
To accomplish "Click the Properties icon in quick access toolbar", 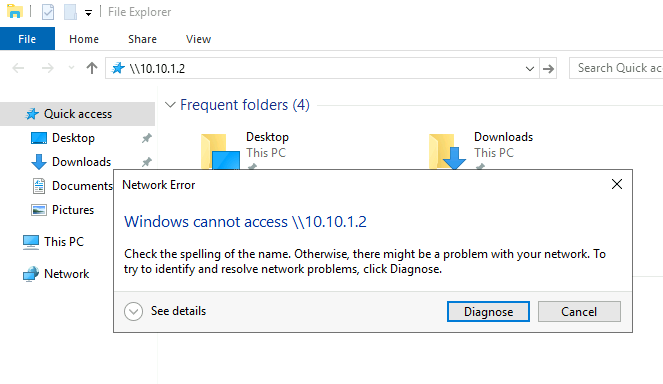I will [x=48, y=12].
